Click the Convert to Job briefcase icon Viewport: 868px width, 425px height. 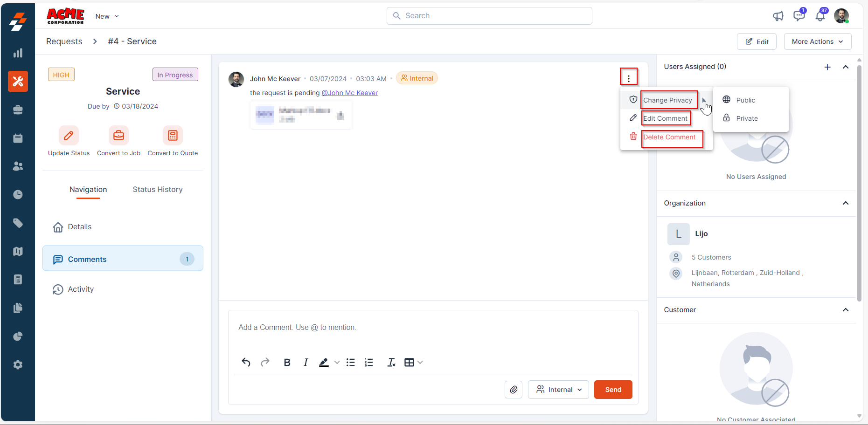pyautogui.click(x=118, y=136)
